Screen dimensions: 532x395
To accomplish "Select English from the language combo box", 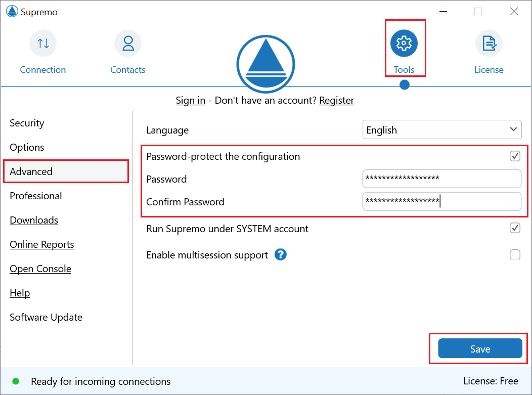I will click(442, 129).
